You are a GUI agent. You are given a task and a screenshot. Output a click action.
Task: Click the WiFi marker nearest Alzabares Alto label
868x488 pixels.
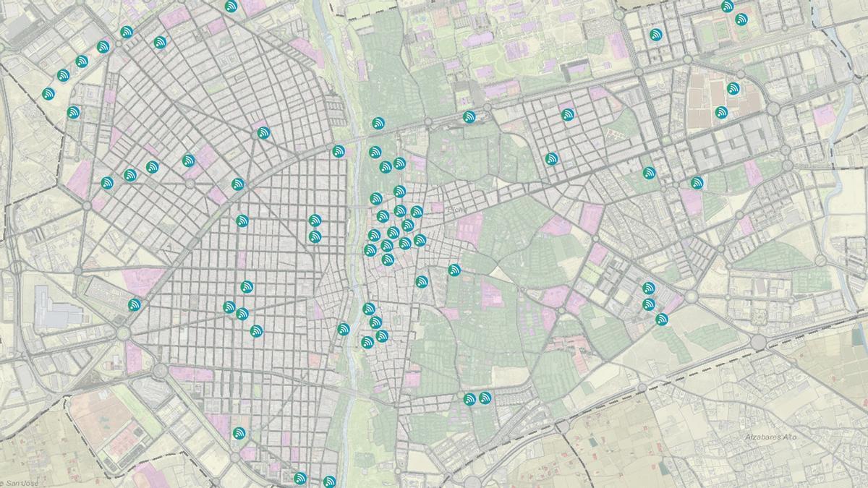(x=660, y=319)
